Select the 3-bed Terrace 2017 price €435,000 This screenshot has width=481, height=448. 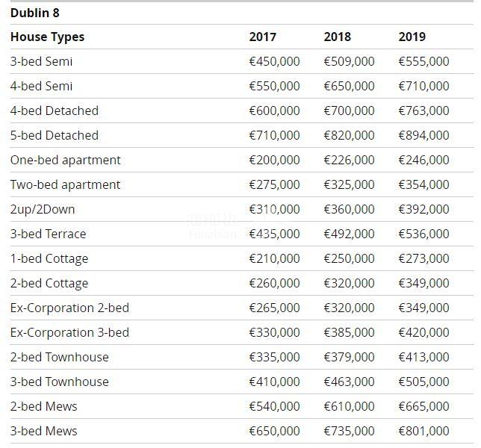coord(274,234)
